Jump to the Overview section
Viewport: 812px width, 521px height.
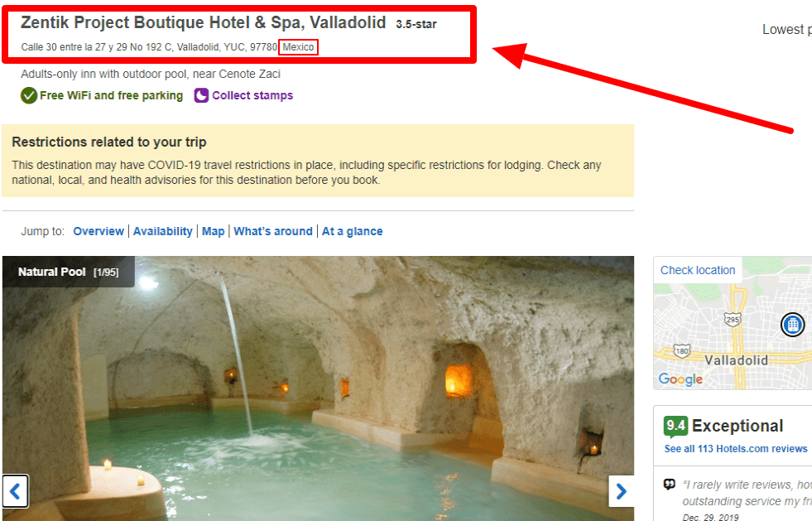(98, 231)
